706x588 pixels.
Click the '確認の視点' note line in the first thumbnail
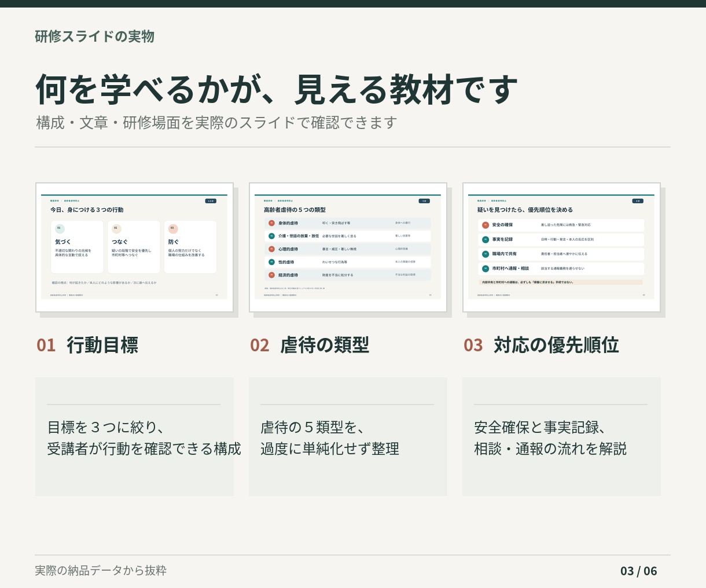point(104,283)
